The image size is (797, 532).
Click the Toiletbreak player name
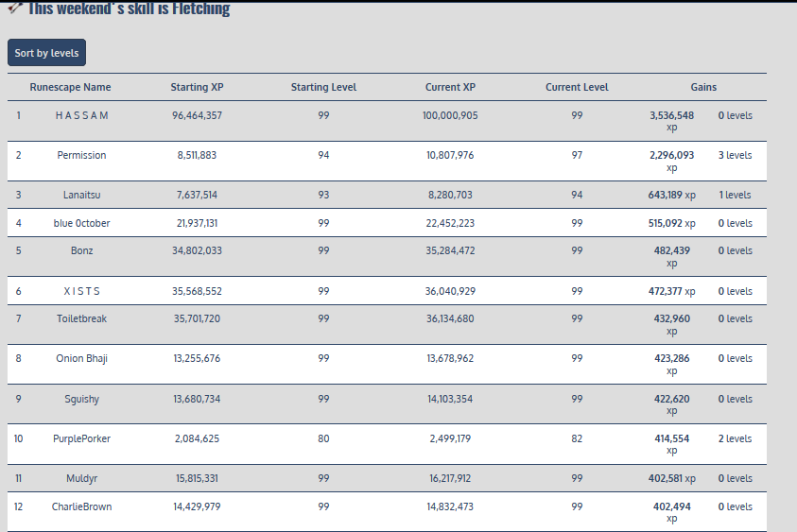pyautogui.click(x=81, y=318)
